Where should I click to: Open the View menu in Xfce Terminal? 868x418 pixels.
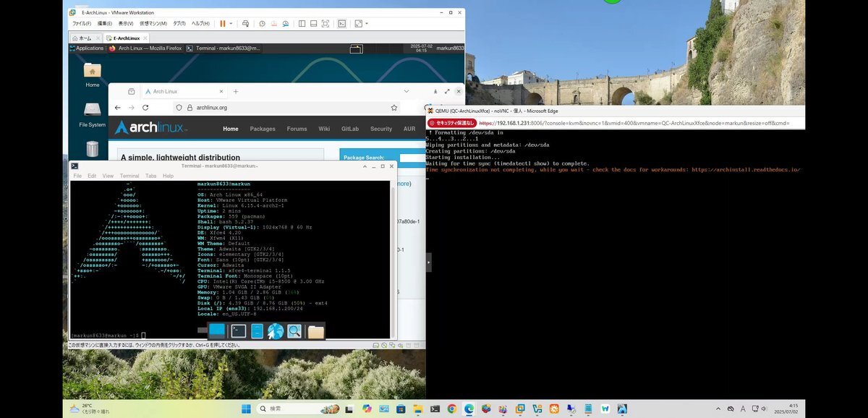[x=108, y=176]
